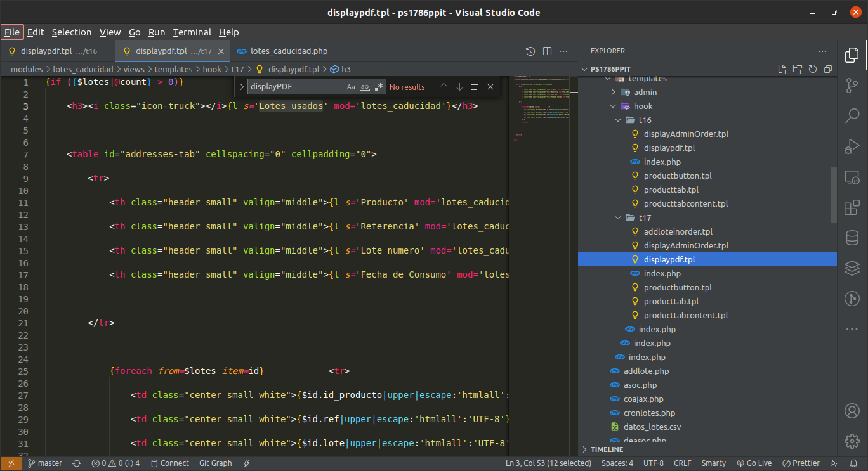Open the Manage gear icon
Viewport: 868px width, 471px height.
[852, 441]
